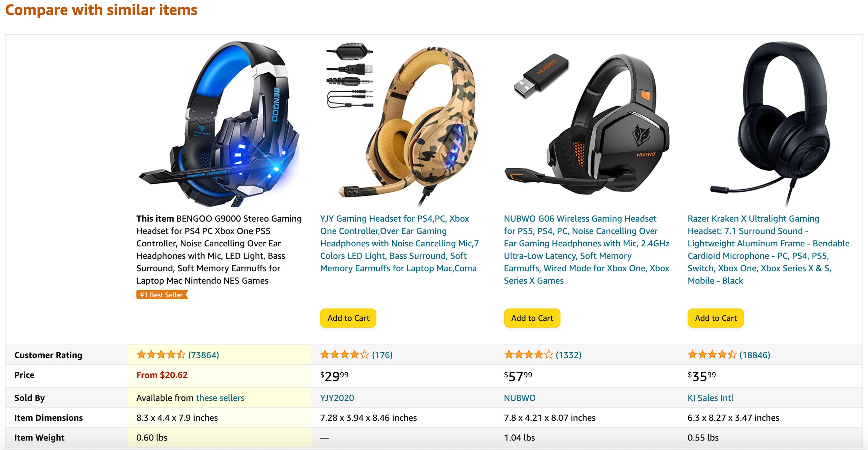868x450 pixels.
Task: Open the NUBWO wireless headset product image
Action: [587, 124]
